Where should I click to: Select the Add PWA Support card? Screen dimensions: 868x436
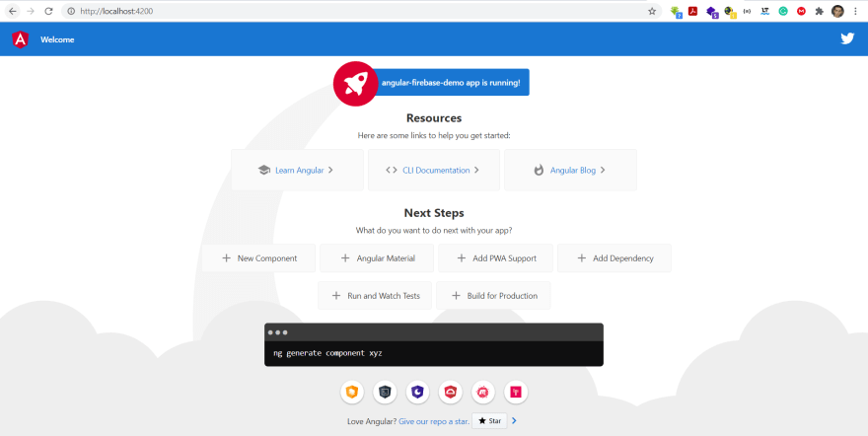(495, 257)
